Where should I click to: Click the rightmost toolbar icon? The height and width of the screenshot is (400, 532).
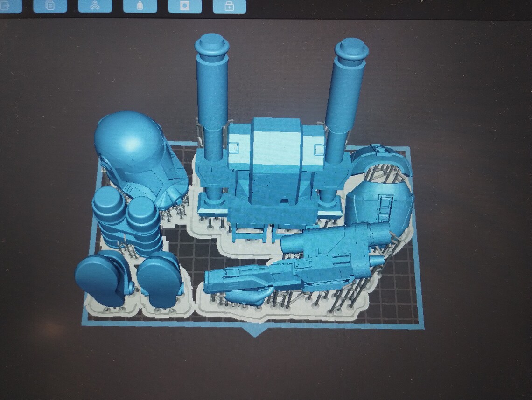(229, 6)
